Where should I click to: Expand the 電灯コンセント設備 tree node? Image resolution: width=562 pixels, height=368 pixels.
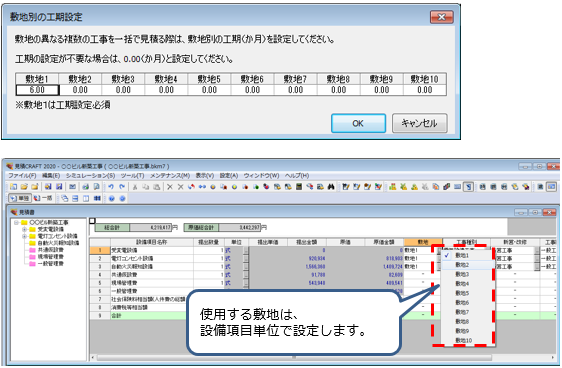(x=24, y=236)
